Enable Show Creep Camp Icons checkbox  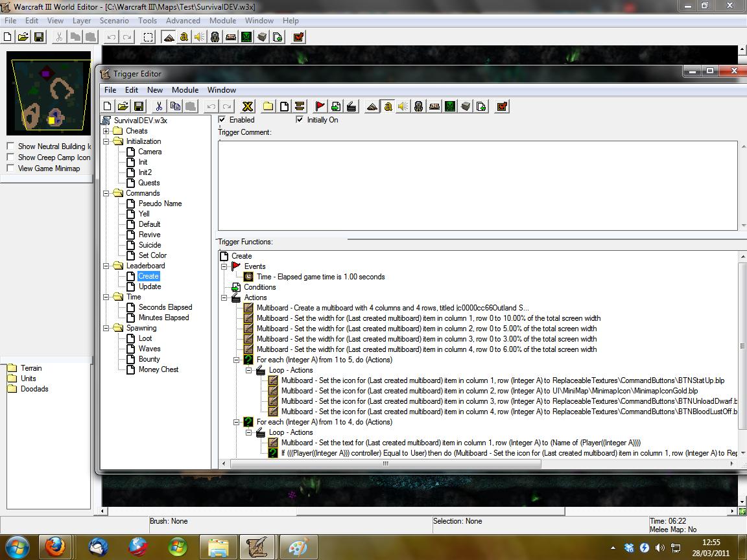point(10,157)
